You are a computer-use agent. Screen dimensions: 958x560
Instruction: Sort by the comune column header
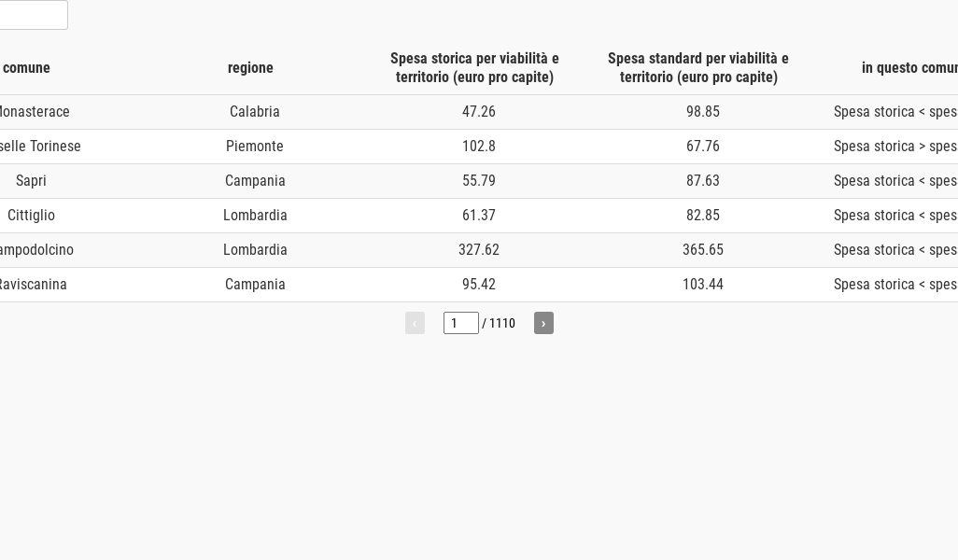tap(26, 68)
